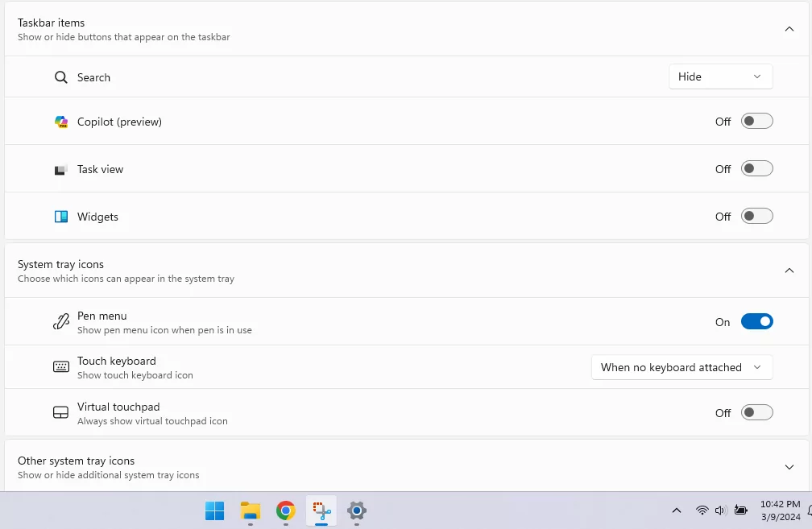The image size is (812, 529).
Task: Turn on the Copilot (preview) toggle
Action: point(756,121)
